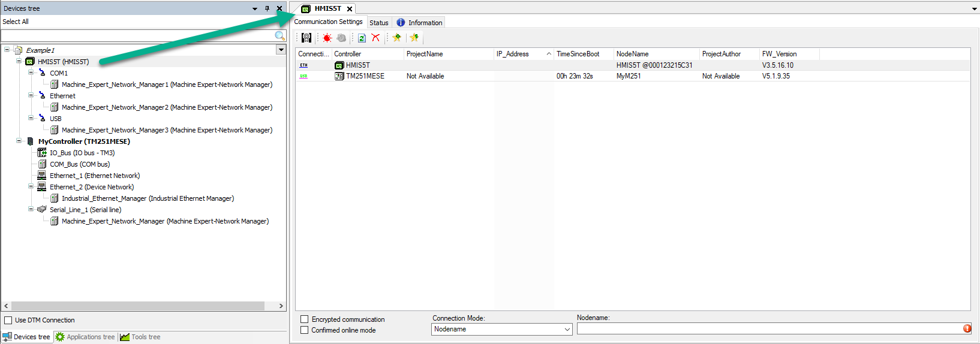The height and width of the screenshot is (344, 980).
Task: Click the right arrow of Devices tree scrollbar
Action: (281, 306)
